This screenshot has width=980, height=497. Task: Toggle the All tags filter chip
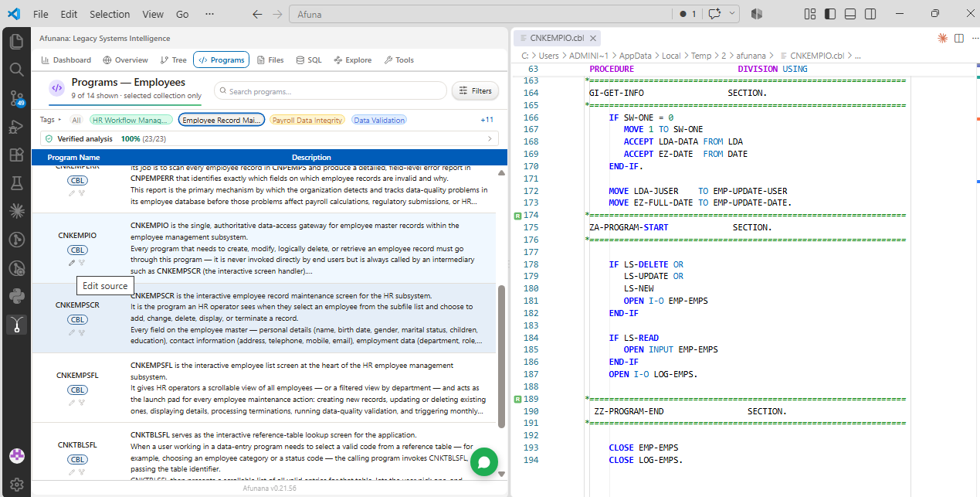point(76,120)
